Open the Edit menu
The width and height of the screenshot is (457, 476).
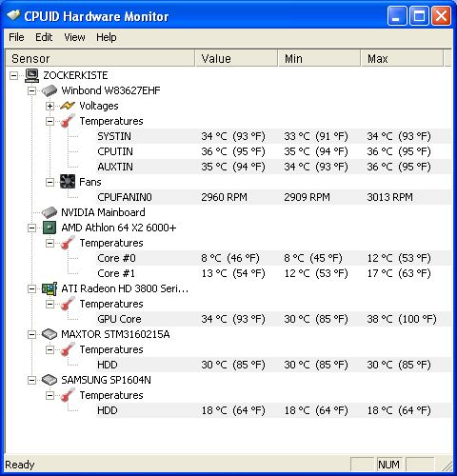(x=44, y=37)
